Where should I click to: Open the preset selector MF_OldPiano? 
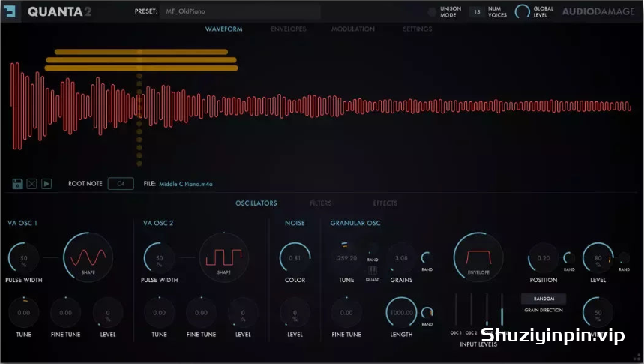coord(240,11)
